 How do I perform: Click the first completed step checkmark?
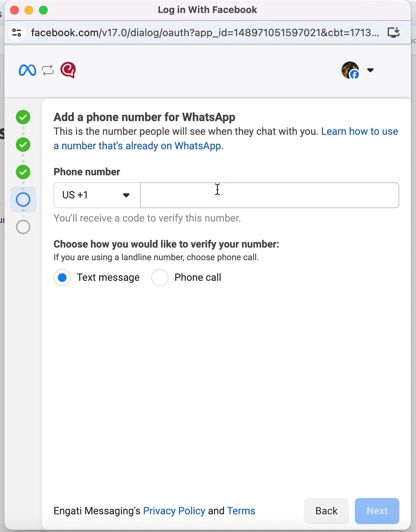point(23,117)
